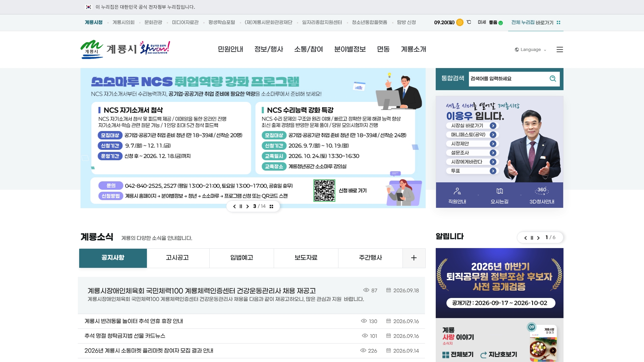Open 지난호보기 past issues link
The width and height of the screenshot is (644, 362).
coord(499,355)
